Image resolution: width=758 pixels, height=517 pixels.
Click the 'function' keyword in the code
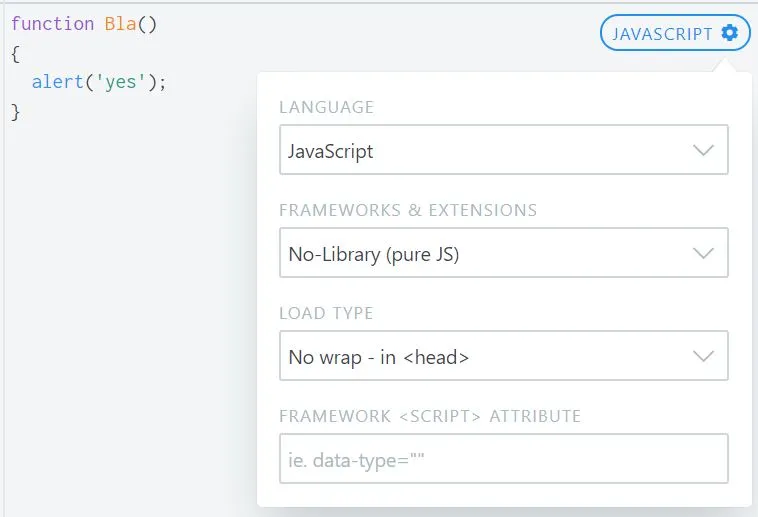pos(53,24)
